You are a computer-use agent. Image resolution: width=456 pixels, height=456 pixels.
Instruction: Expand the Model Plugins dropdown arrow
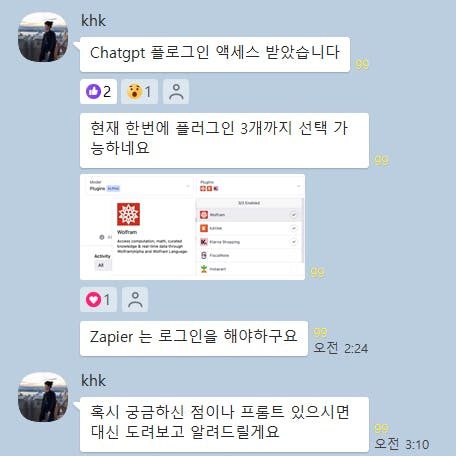click(188, 186)
